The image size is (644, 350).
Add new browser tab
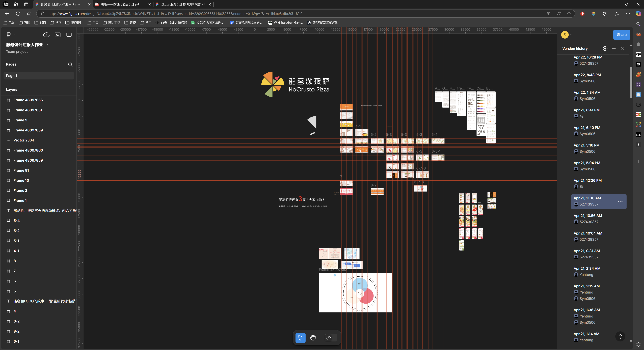pos(219,4)
